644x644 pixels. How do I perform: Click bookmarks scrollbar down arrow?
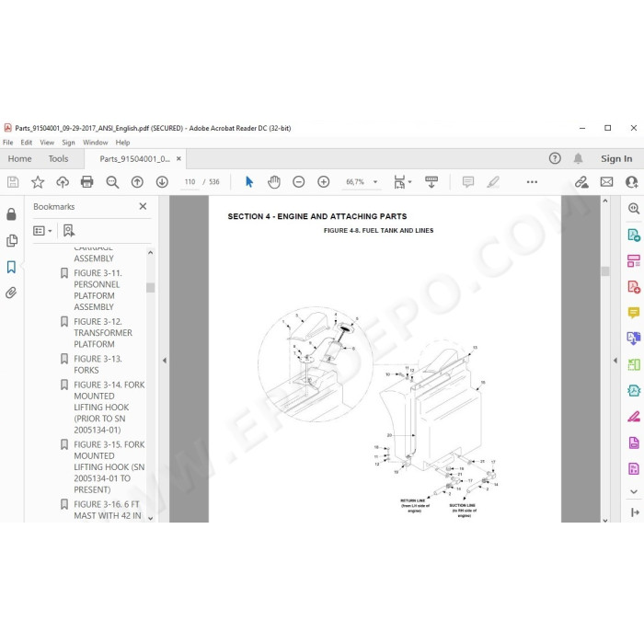[150, 518]
